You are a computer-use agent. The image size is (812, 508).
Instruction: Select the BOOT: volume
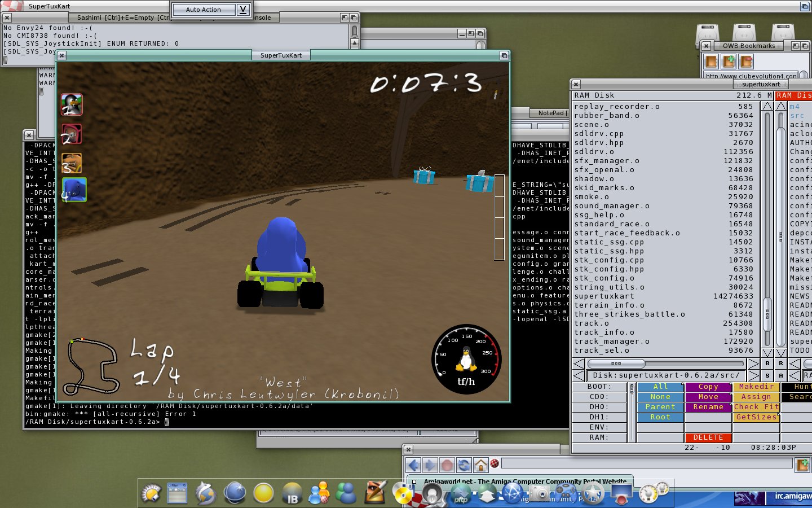[x=599, y=387]
